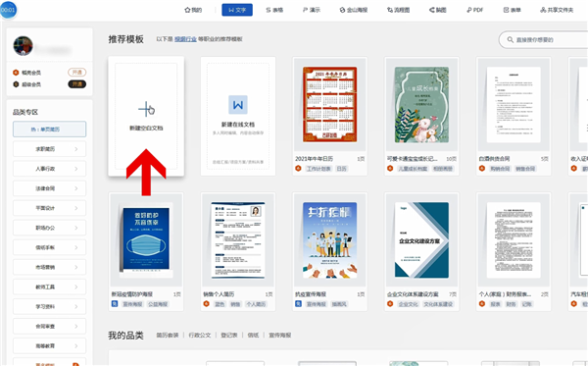Click 开通 for 稻壳会员 membership
Screen dimensions: 588x366
coord(76,72)
